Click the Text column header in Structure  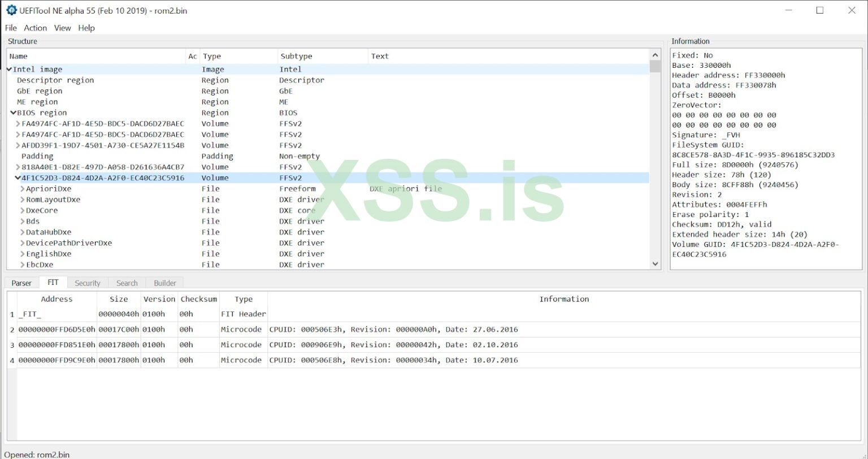tap(509, 56)
